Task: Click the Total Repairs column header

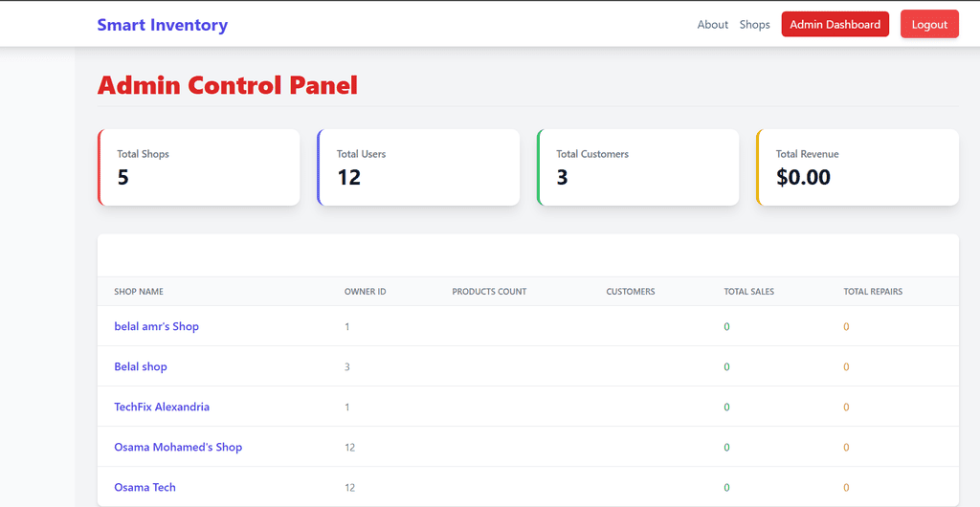Action: [x=872, y=292]
